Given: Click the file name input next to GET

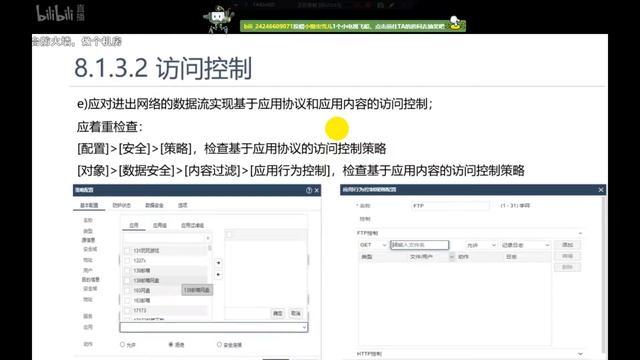Looking at the screenshot, I should (x=420, y=245).
